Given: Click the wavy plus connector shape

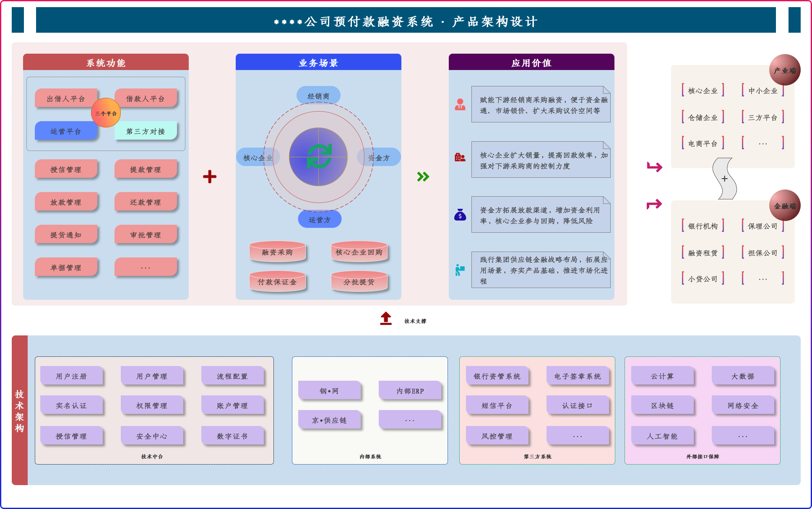Looking at the screenshot, I should 724,179.
